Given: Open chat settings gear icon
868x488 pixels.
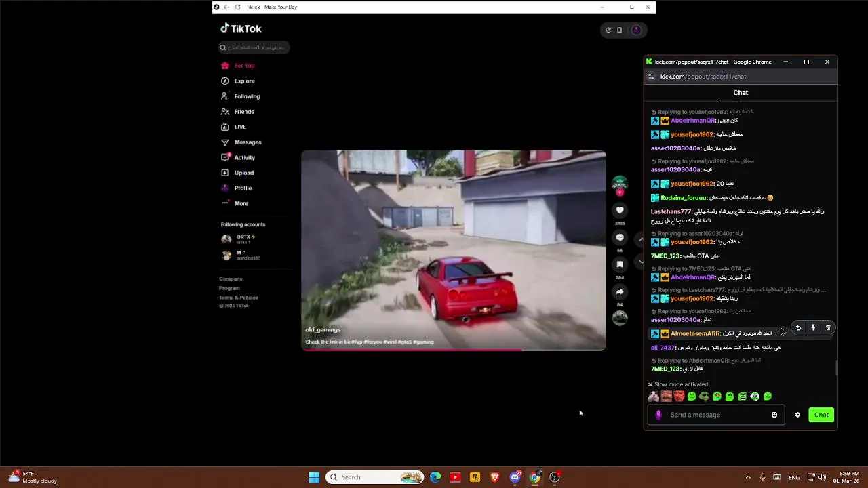Looking at the screenshot, I should (797, 415).
